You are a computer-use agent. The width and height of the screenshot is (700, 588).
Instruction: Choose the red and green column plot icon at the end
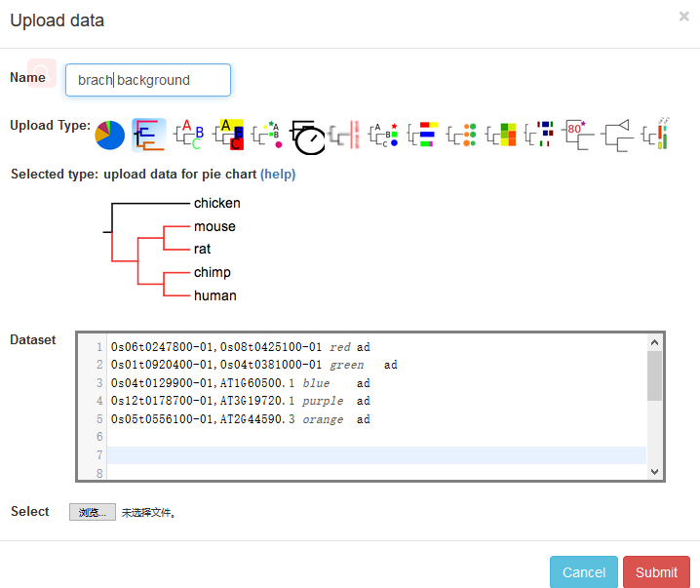(656, 135)
